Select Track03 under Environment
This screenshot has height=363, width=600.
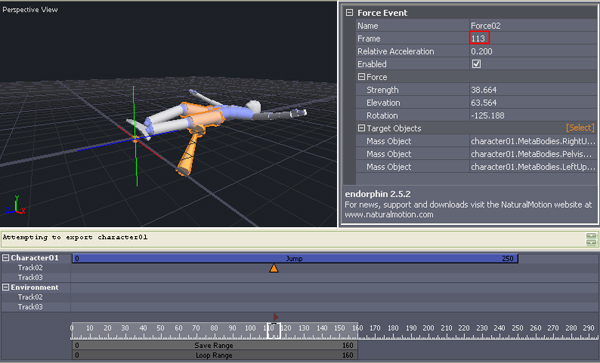[30, 307]
